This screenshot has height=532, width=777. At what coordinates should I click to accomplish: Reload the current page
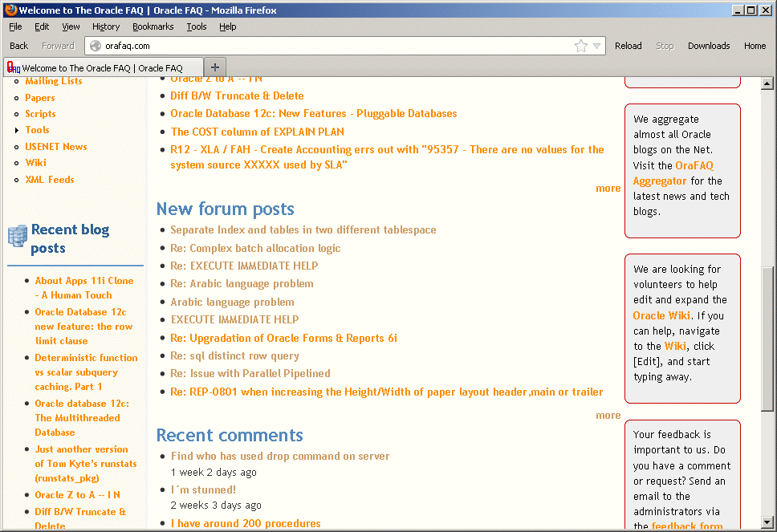(629, 46)
